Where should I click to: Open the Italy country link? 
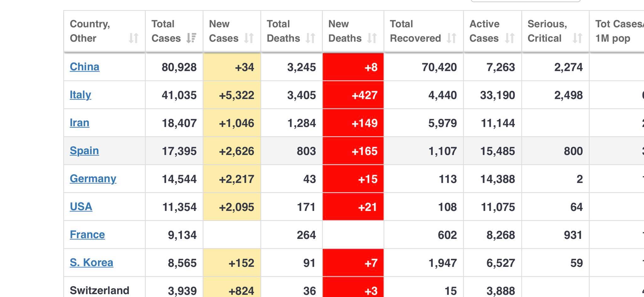click(80, 95)
